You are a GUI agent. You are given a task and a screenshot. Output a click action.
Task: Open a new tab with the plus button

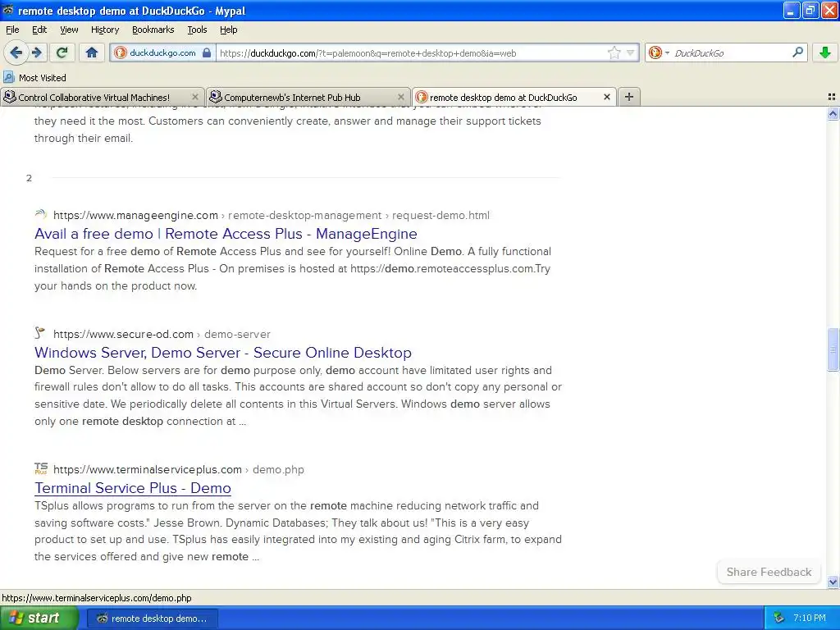coord(629,97)
